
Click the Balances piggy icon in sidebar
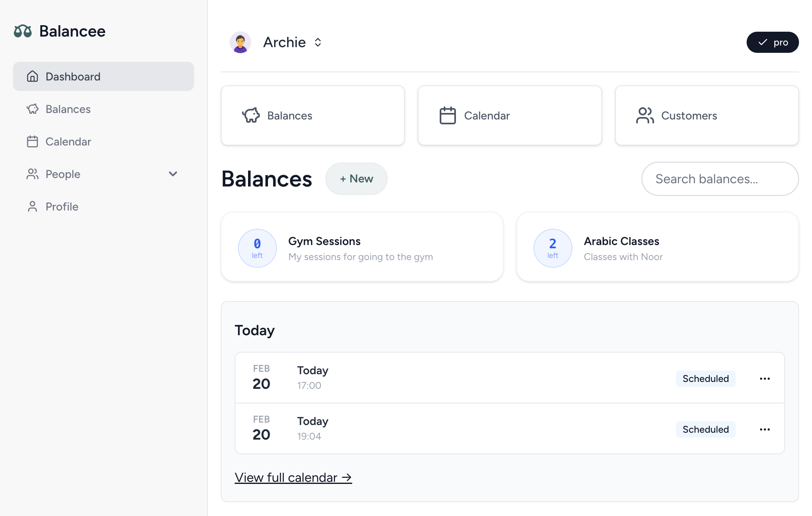click(x=33, y=109)
